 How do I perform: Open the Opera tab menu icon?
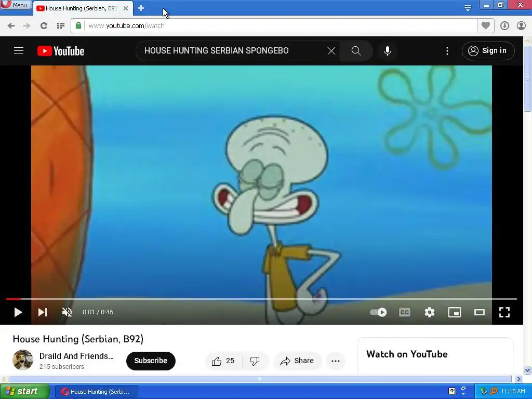click(x=468, y=8)
